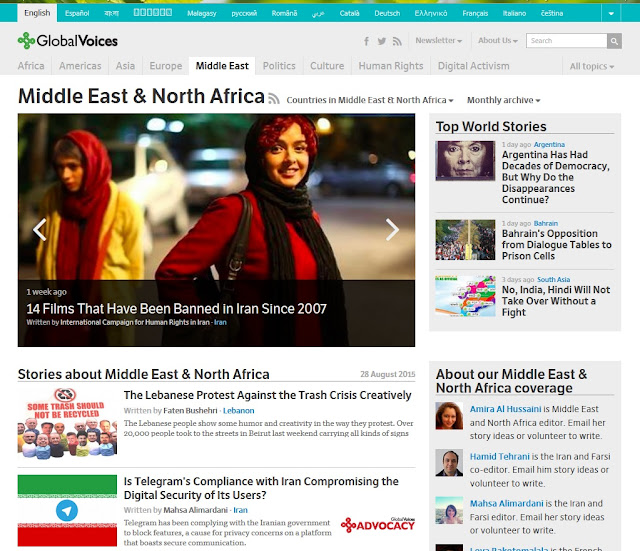Open Argentina Decades of Democracy story
The width and height of the screenshot is (640, 551).
[556, 177]
